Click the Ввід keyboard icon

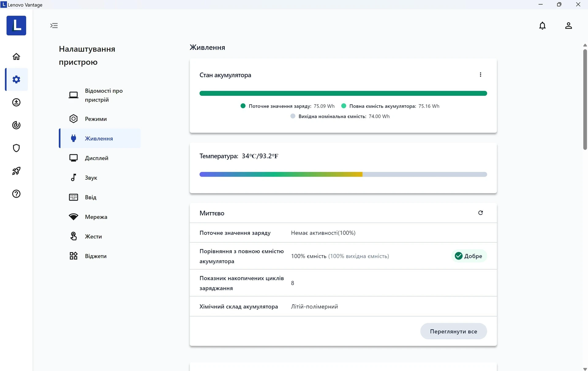click(x=73, y=197)
